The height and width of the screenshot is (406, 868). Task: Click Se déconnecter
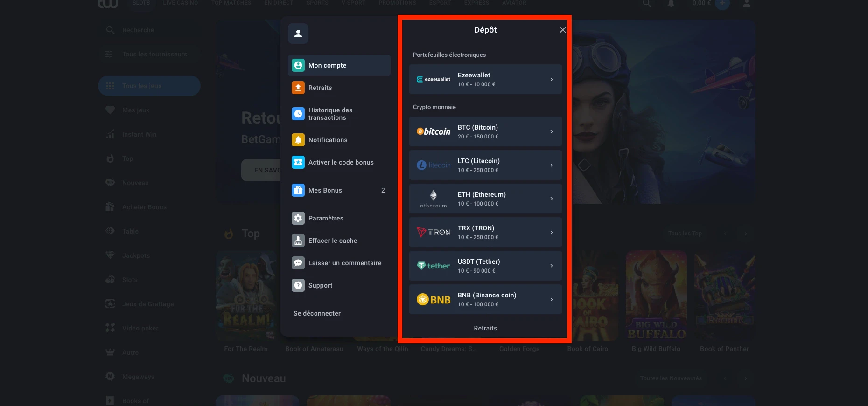[317, 313]
